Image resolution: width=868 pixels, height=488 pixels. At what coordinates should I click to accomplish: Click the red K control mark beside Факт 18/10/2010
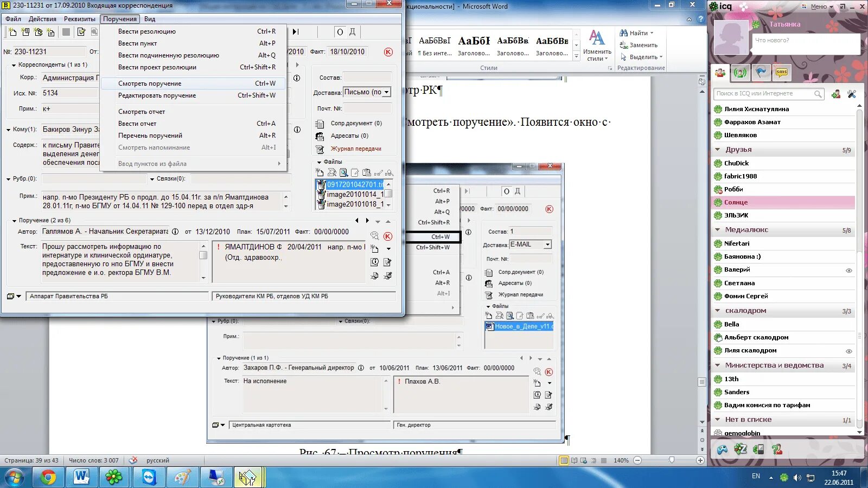tap(388, 52)
